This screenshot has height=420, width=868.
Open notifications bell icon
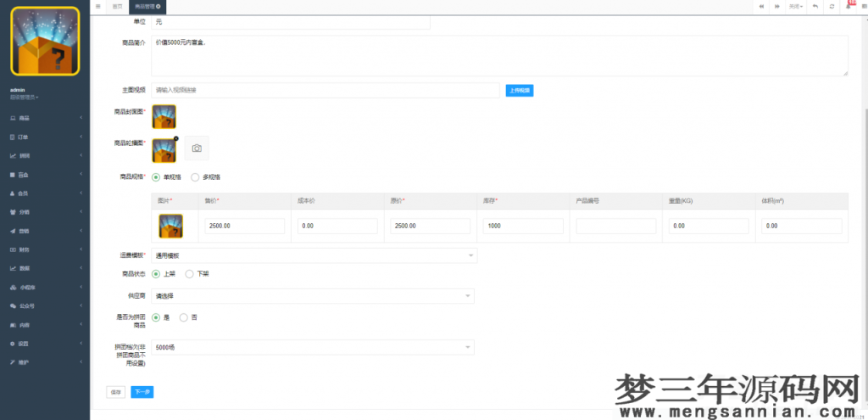pyautogui.click(x=848, y=7)
